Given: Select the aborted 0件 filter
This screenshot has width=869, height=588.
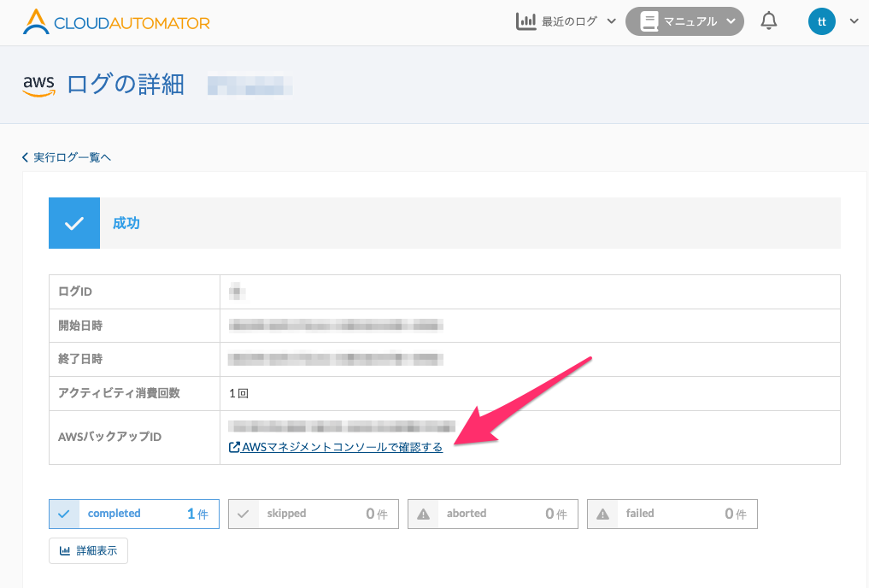Looking at the screenshot, I should tap(493, 514).
